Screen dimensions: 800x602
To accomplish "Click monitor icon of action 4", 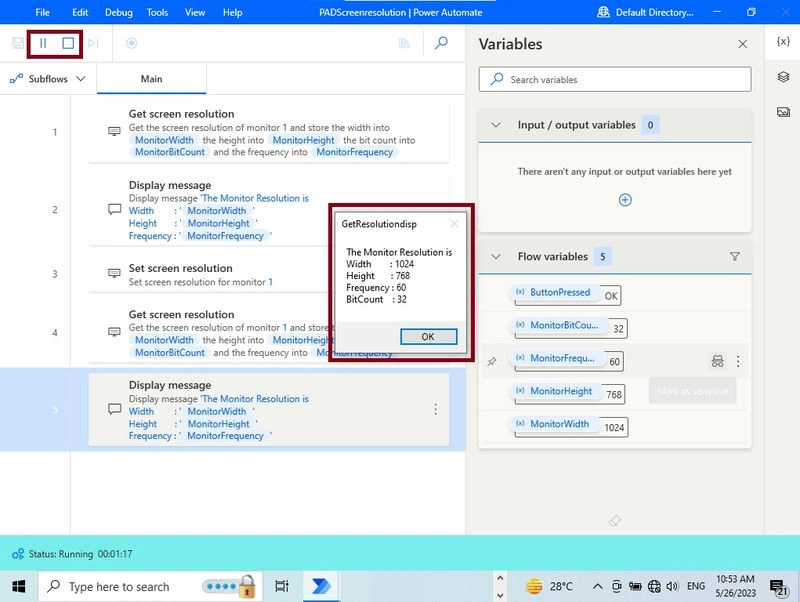I will (x=114, y=332).
